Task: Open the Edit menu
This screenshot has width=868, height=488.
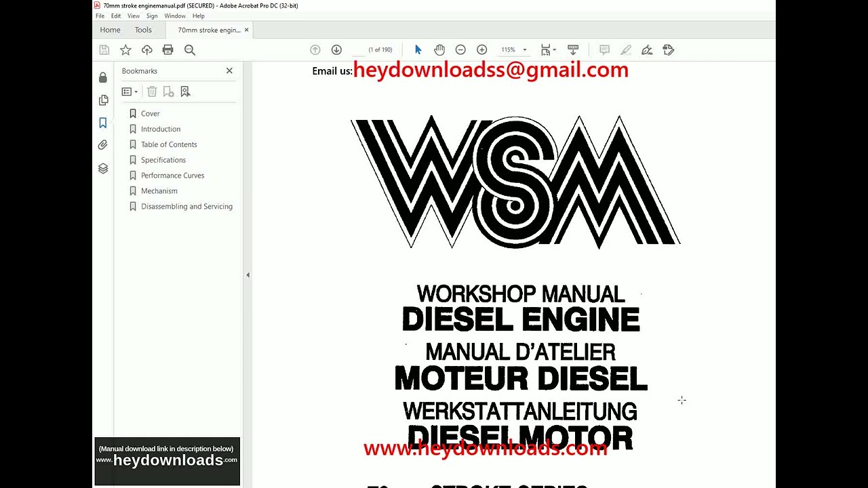Action: click(116, 16)
